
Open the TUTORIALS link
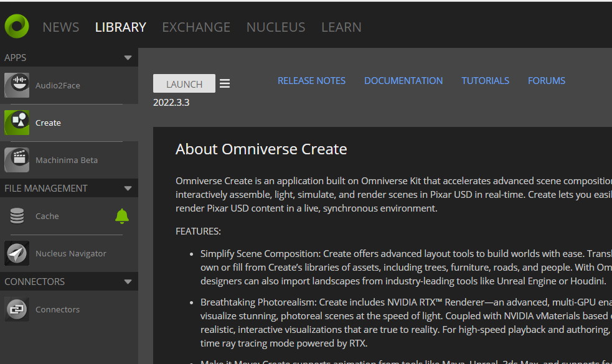pos(485,81)
